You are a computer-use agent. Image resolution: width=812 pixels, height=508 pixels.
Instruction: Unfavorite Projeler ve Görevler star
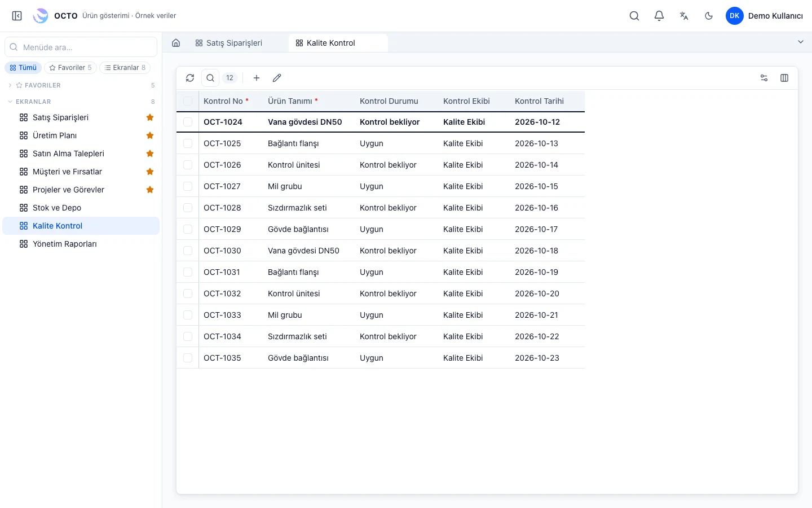tap(150, 190)
